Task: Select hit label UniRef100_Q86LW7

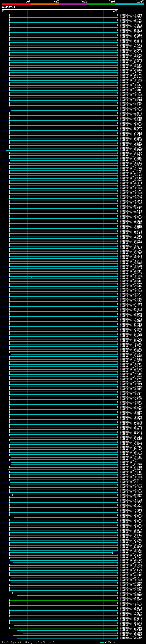Action: pyautogui.click(x=131, y=638)
